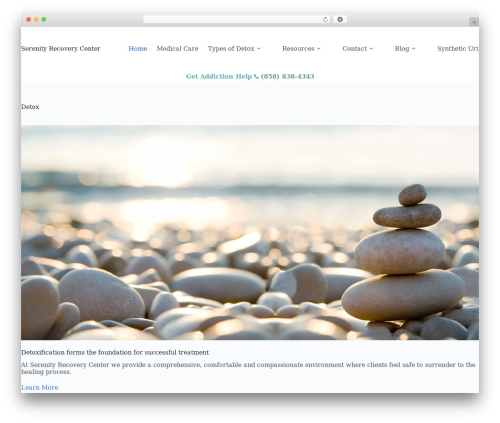
Task: Click the Serenity Recovery Center site title
Action: (x=61, y=49)
